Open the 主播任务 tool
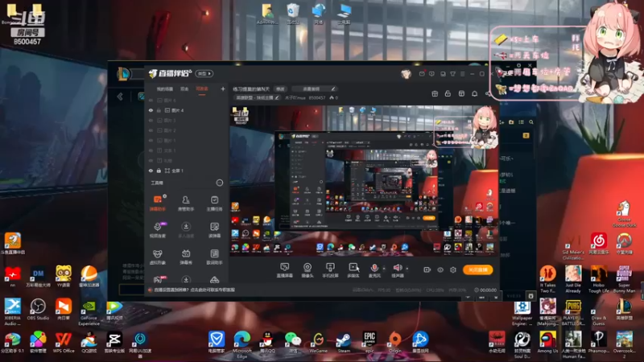This screenshot has width=644, height=362. [x=214, y=203]
